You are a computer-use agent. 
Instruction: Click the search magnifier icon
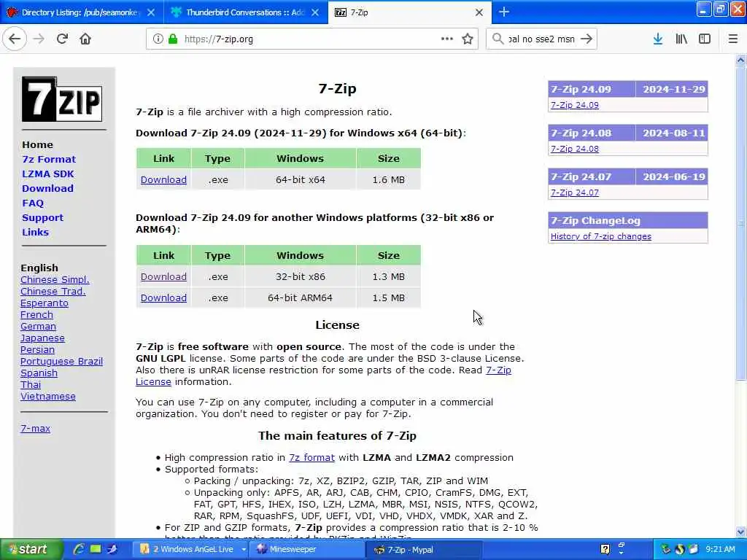498,39
